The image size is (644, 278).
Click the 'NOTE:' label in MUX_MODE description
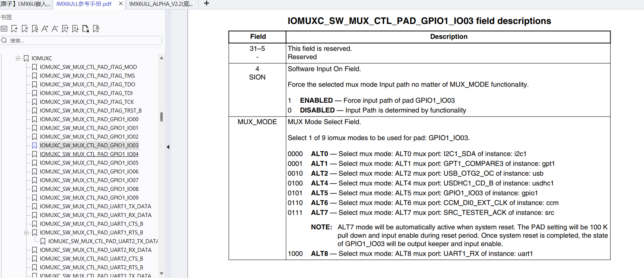[321, 227]
